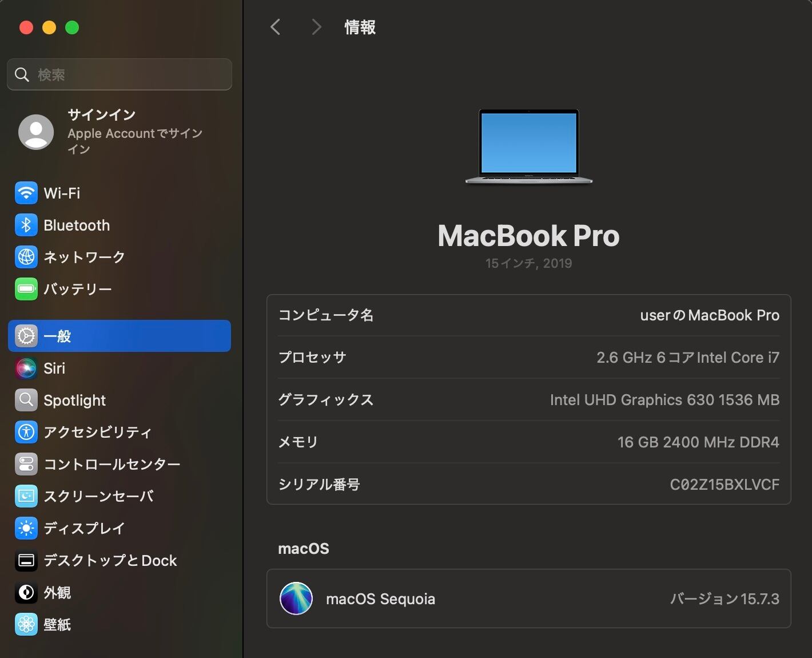Go back with the left chevron
This screenshot has height=658, width=812.
pos(275,27)
